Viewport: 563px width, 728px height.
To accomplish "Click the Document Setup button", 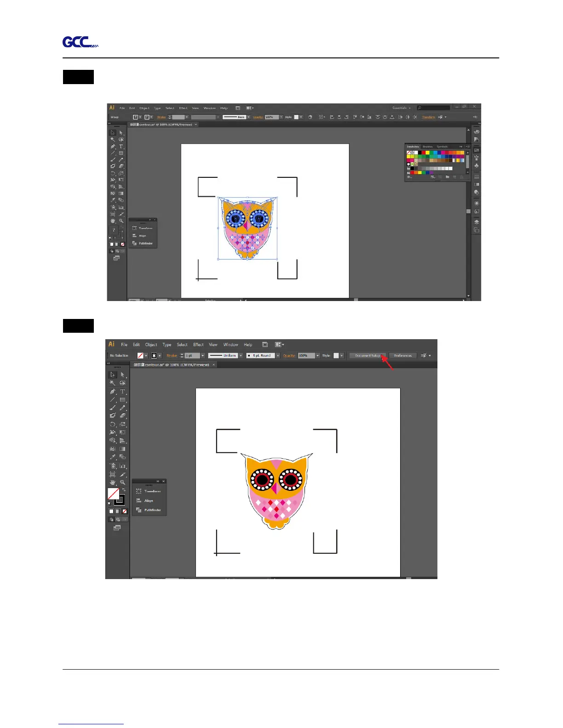I will 368,356.
